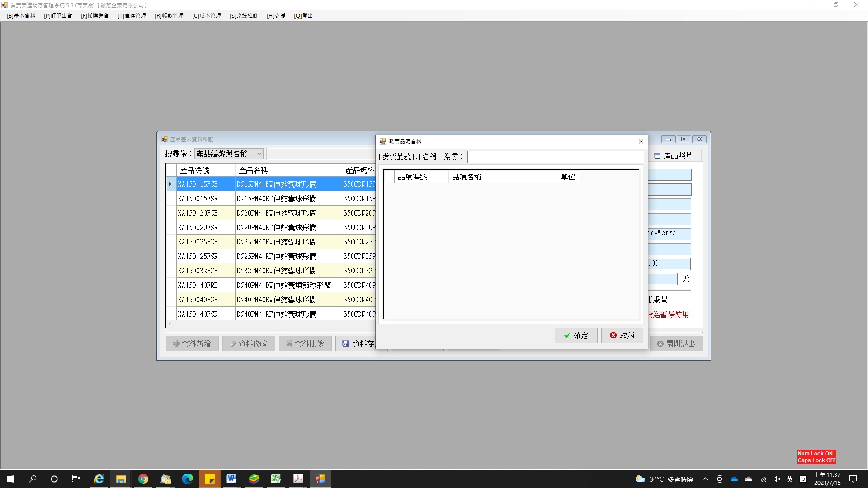
Task: Expand the 發票品項資料 search field
Action: [x=554, y=156]
